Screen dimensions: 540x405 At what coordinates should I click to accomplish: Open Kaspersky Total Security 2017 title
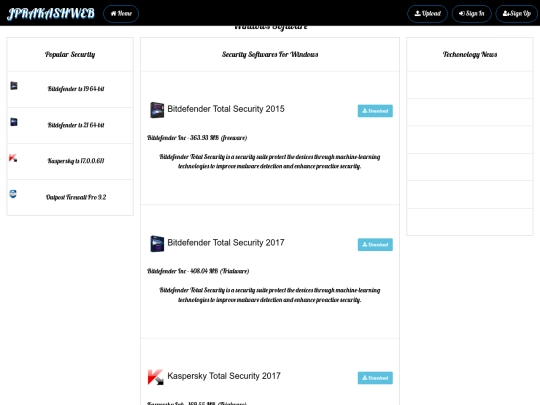224,376
